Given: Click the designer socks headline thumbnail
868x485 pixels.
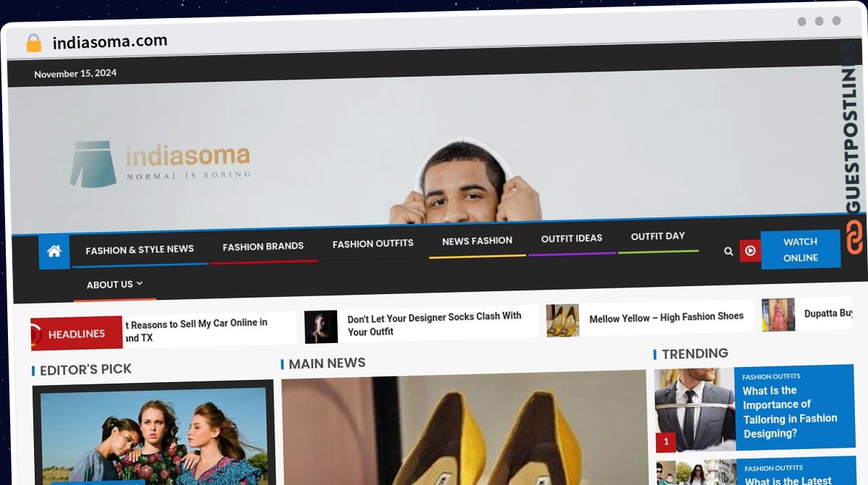Looking at the screenshot, I should click(321, 327).
